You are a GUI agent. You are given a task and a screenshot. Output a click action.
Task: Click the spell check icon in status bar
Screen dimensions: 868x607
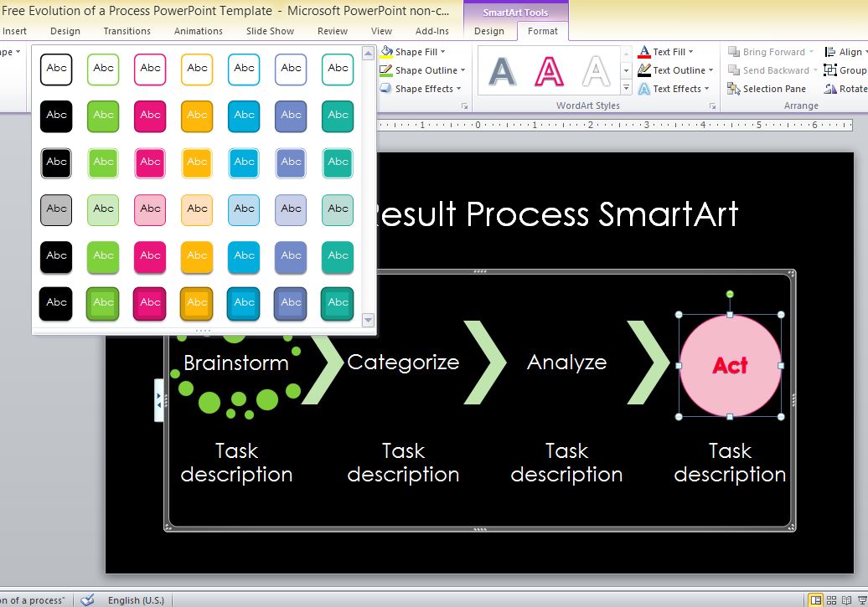click(x=86, y=599)
